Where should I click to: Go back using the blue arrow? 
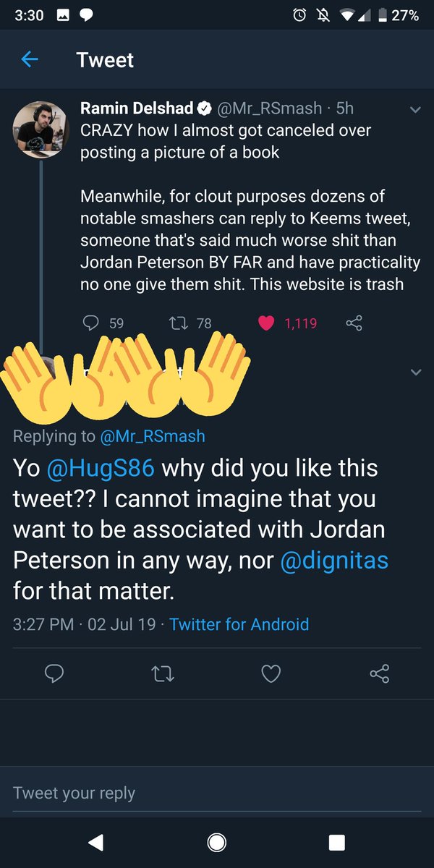coord(30,59)
